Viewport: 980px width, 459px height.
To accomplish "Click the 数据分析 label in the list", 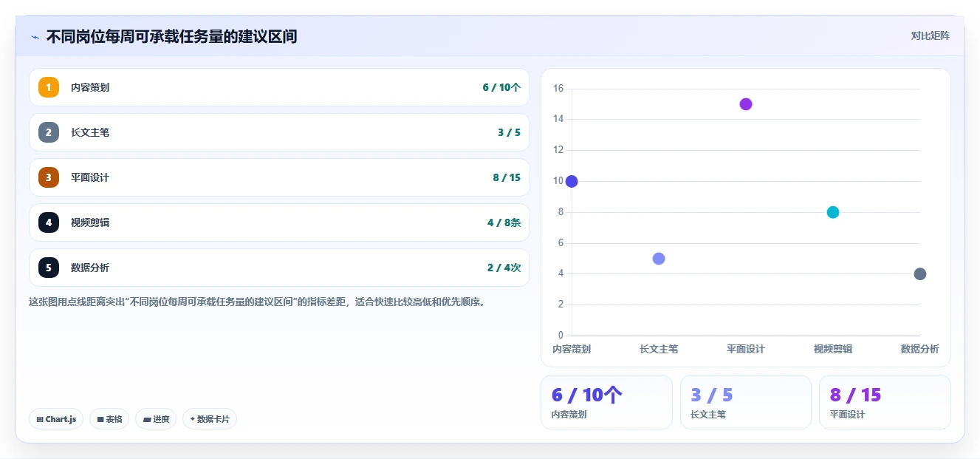I will pos(90,268).
